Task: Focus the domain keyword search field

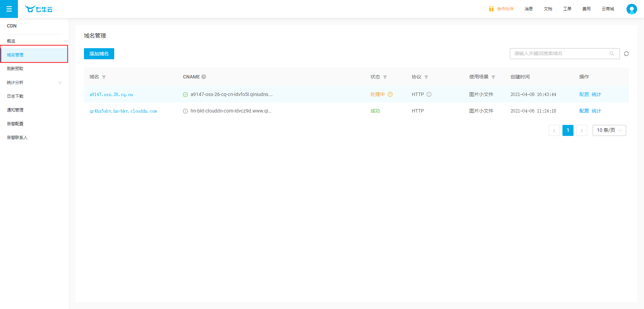Action: (559, 54)
